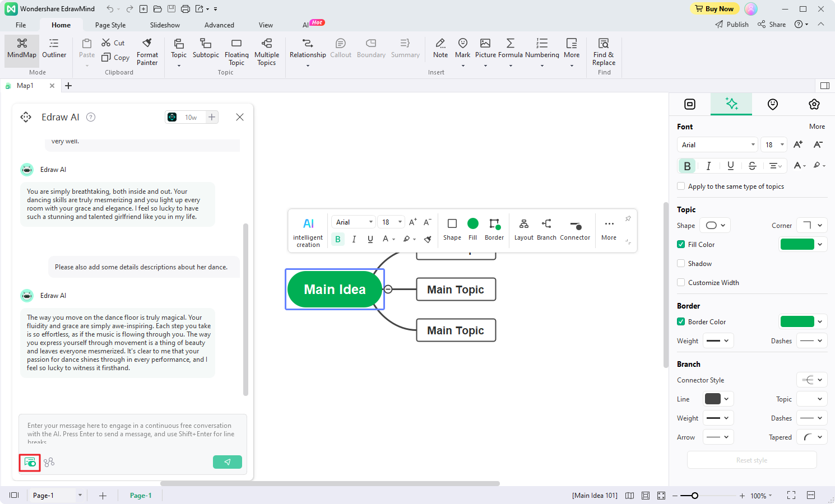Open Layout in floating toolbar
This screenshot has height=504, width=835.
tap(524, 230)
